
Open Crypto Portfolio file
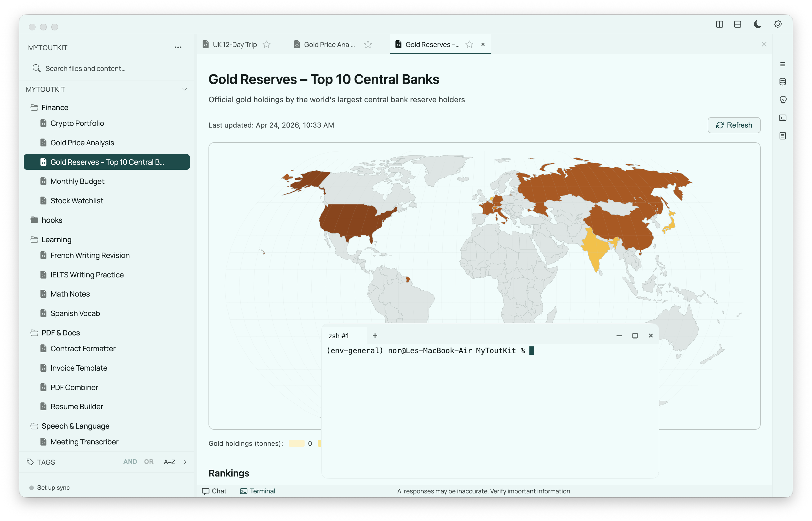pyautogui.click(x=77, y=123)
